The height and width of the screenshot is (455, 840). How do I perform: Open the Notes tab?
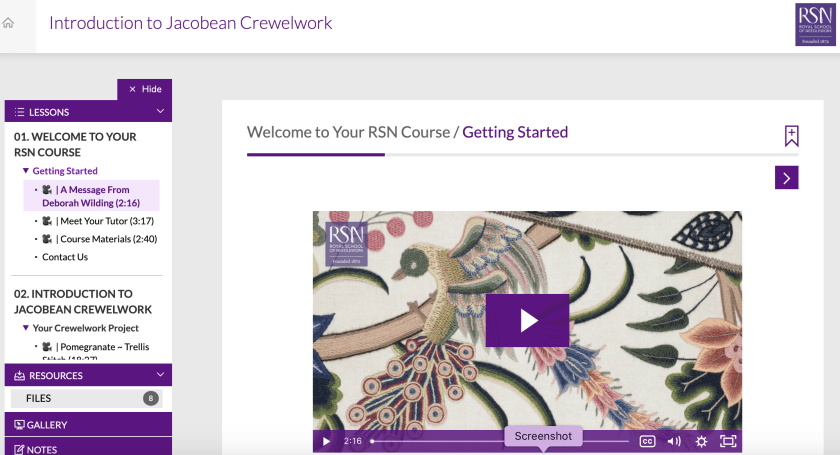point(88,448)
